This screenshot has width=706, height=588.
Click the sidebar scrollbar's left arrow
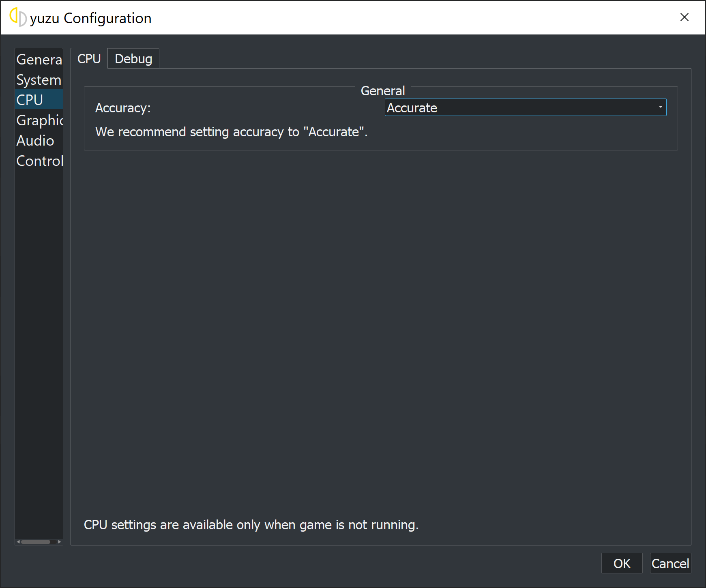18,542
